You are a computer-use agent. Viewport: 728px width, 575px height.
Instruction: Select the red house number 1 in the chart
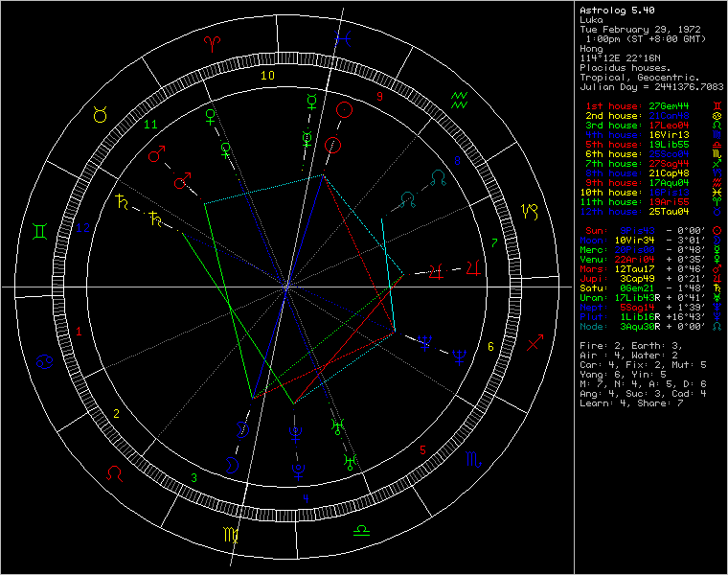[79, 332]
